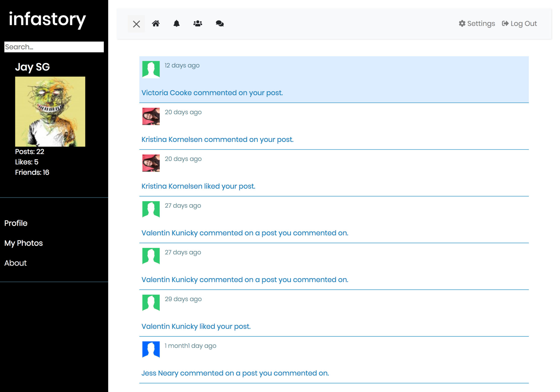Go to the About sidebar item
This screenshot has height=392, width=560.
[x=15, y=263]
